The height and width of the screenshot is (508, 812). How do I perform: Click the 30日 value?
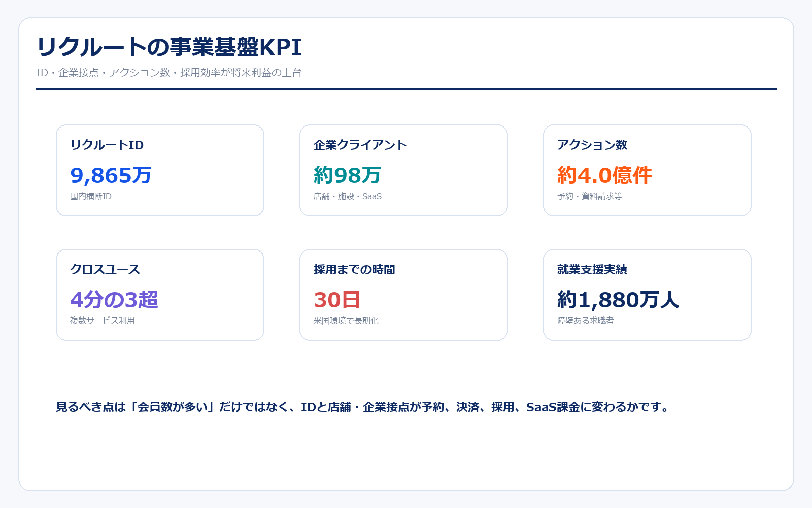pyautogui.click(x=337, y=300)
